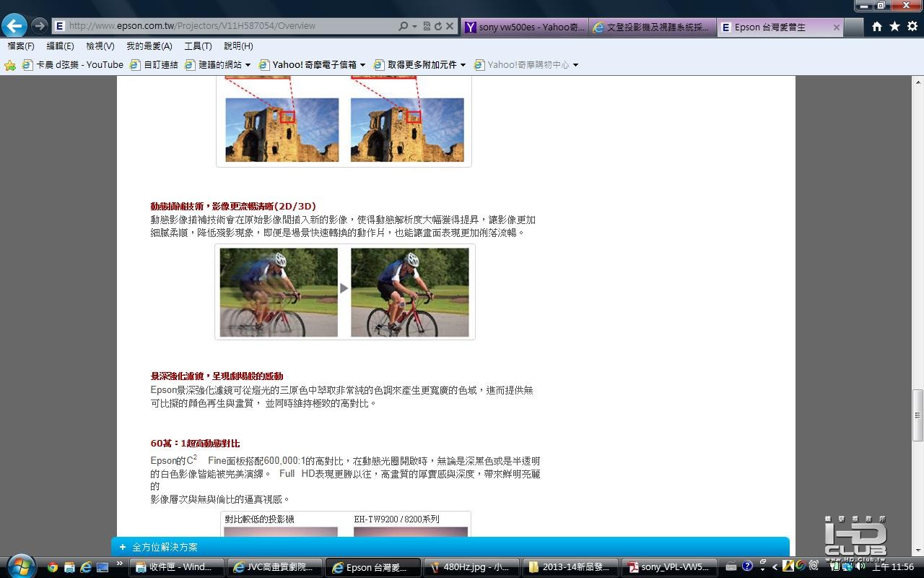The width and height of the screenshot is (924, 578).
Task: Expand the 取得更多附加元件 dropdown arrow
Action: (x=463, y=65)
